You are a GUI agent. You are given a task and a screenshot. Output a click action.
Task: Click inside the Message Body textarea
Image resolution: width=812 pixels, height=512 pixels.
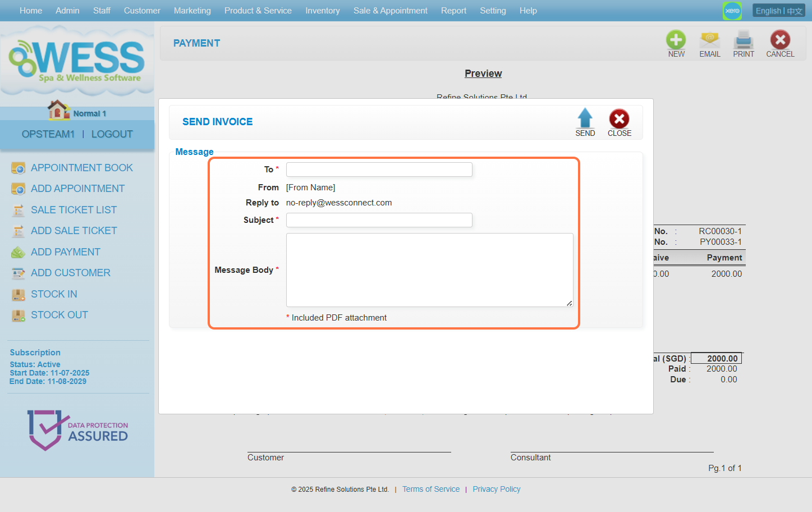click(x=429, y=270)
